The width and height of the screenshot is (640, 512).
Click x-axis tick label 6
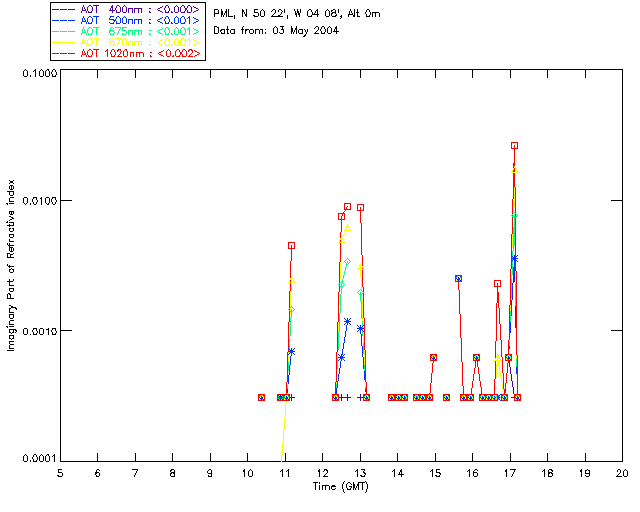(x=98, y=473)
